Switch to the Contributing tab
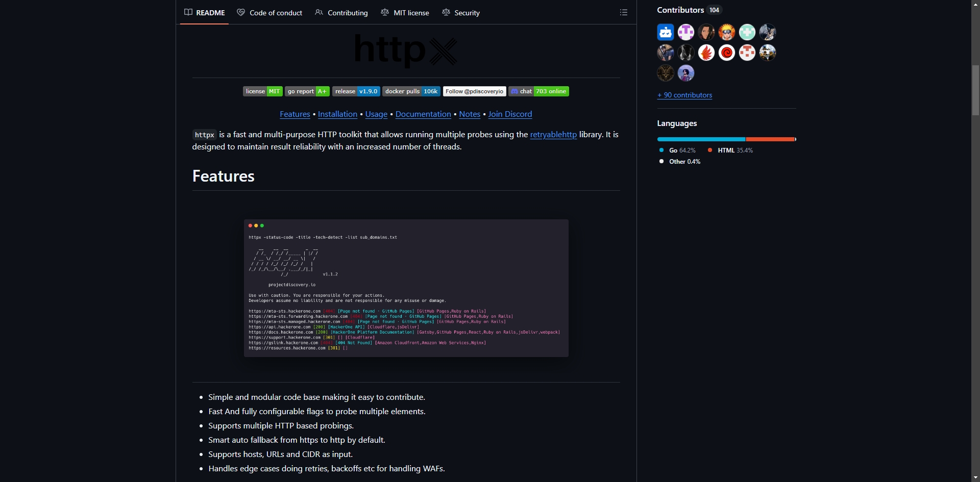 [341, 13]
